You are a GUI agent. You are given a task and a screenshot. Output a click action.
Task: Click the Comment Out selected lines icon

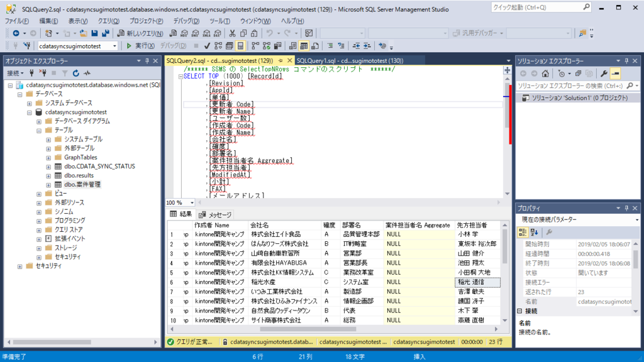(330, 46)
